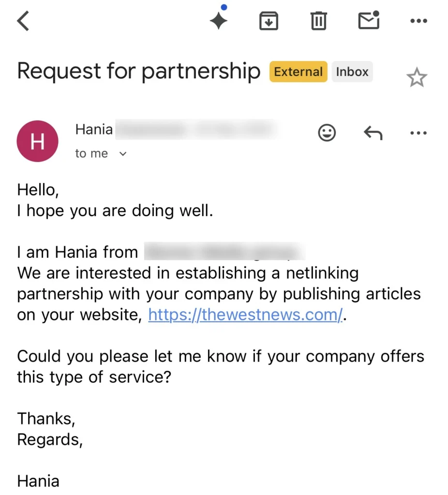The height and width of the screenshot is (495, 448).
Task: Add an emoji reaction to message
Action: pyautogui.click(x=327, y=132)
